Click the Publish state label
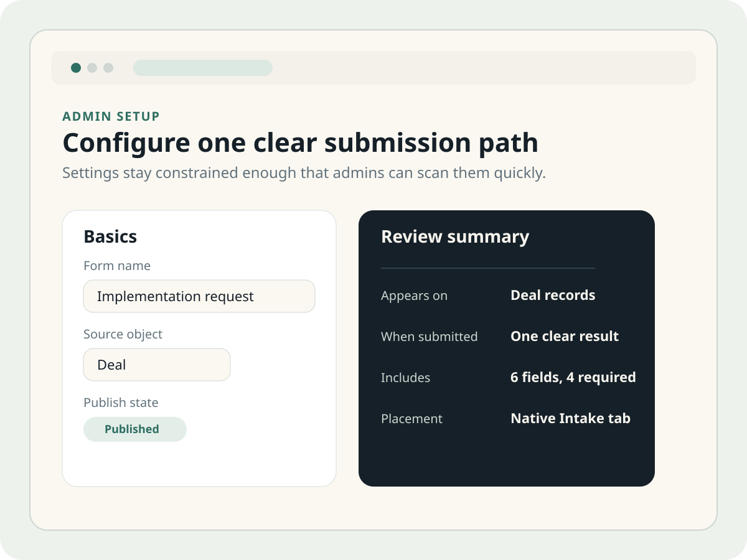 click(121, 403)
